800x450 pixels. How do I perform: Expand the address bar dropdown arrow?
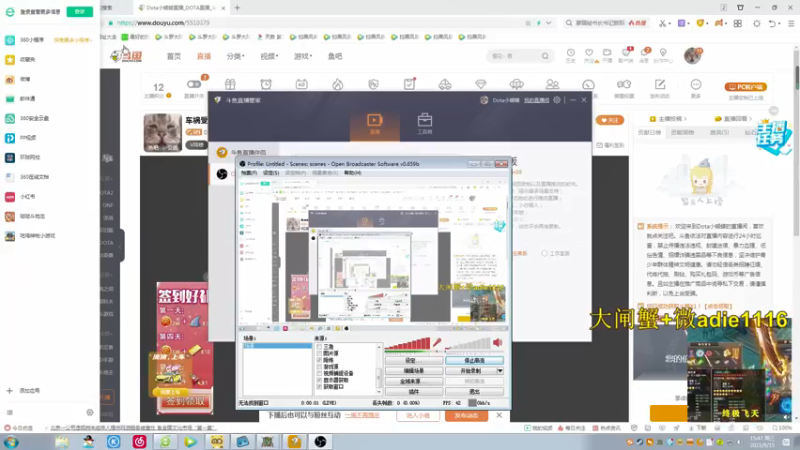click(x=548, y=23)
